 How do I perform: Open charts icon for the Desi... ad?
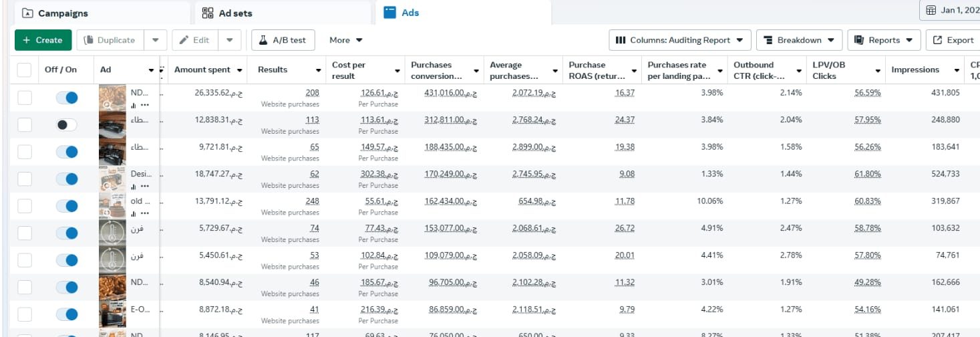134,186
